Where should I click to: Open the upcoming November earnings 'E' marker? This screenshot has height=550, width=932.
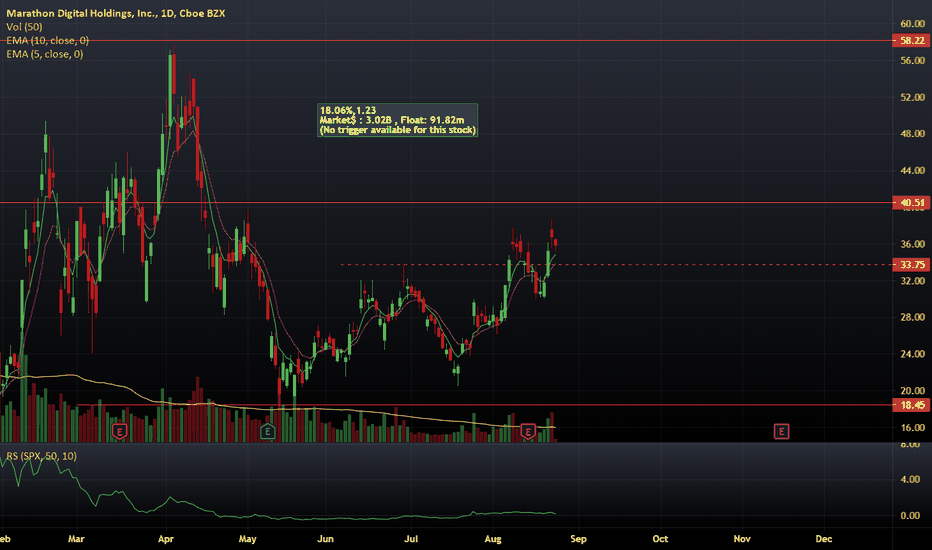(x=781, y=432)
